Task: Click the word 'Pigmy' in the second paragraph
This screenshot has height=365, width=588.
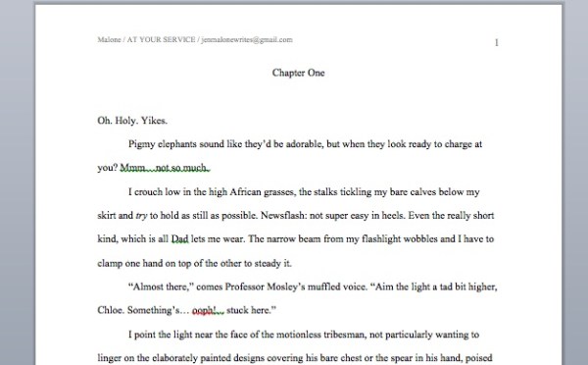Action: [x=141, y=144]
